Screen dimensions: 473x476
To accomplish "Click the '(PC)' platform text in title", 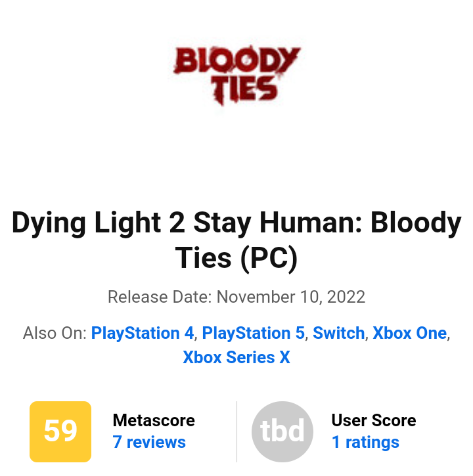I will tap(269, 258).
